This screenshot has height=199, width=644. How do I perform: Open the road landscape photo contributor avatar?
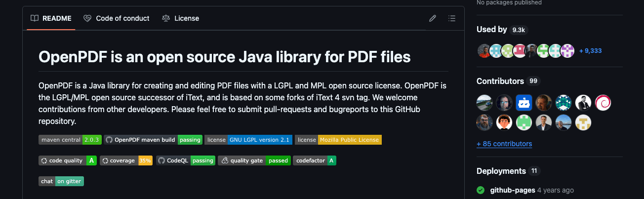point(484,103)
